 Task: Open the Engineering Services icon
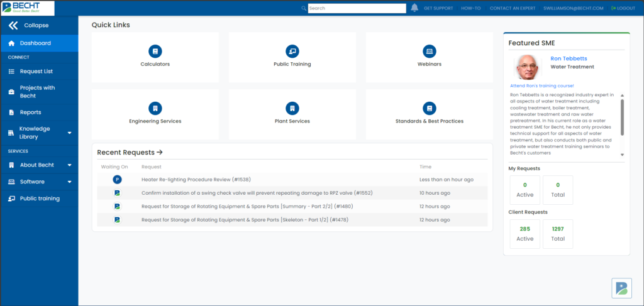155,108
